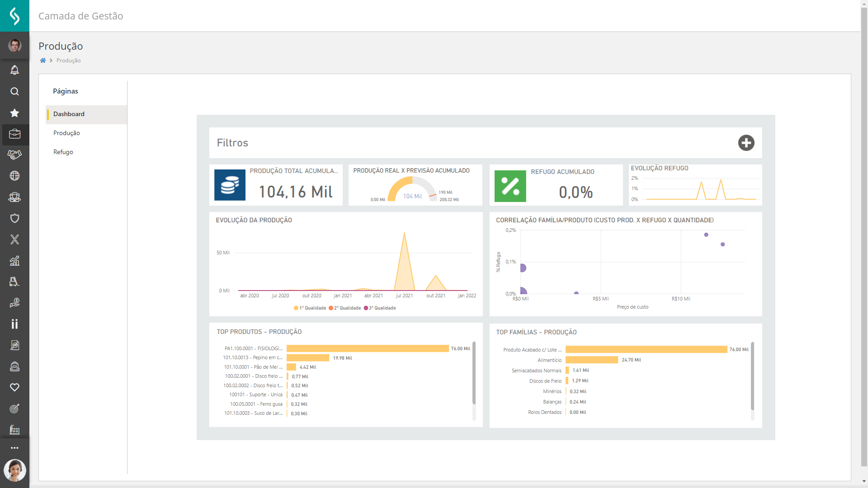Click the Produção breadcrumb link

68,61
